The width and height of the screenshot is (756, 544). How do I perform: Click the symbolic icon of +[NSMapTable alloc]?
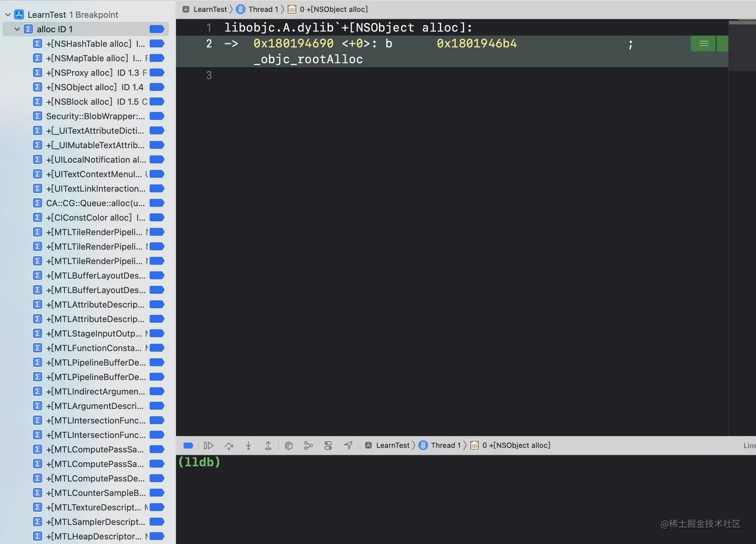(37, 58)
